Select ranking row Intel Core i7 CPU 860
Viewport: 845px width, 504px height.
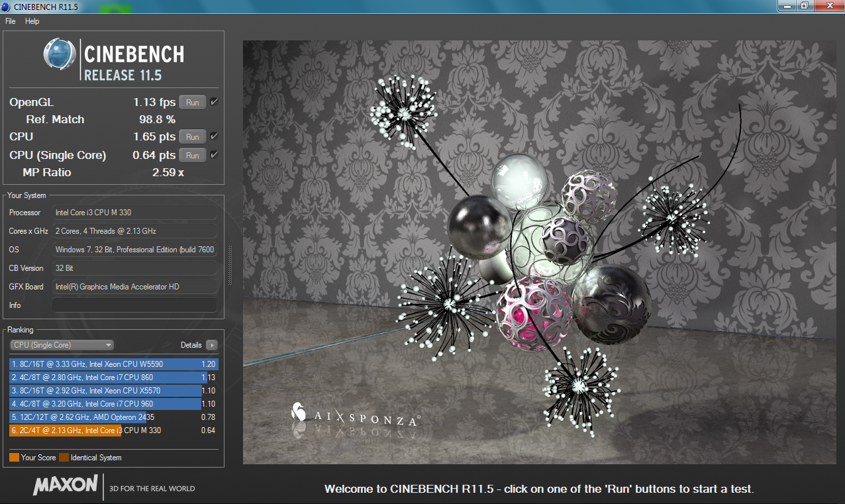pos(113,378)
